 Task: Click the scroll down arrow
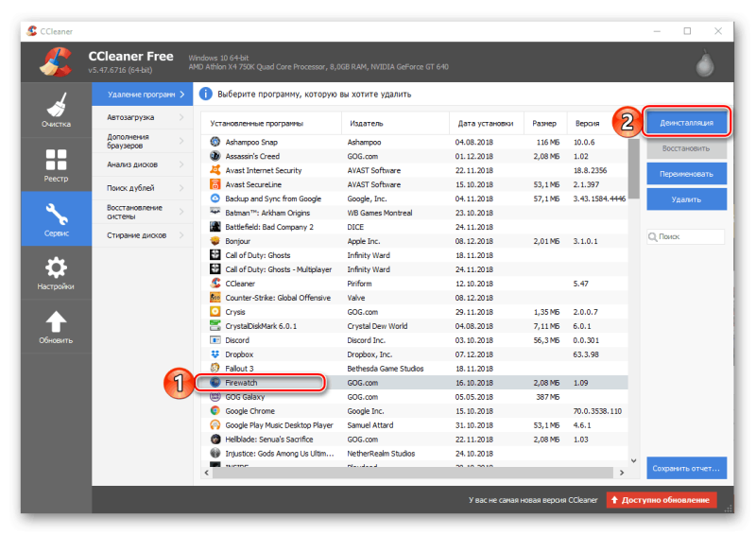pos(633,460)
